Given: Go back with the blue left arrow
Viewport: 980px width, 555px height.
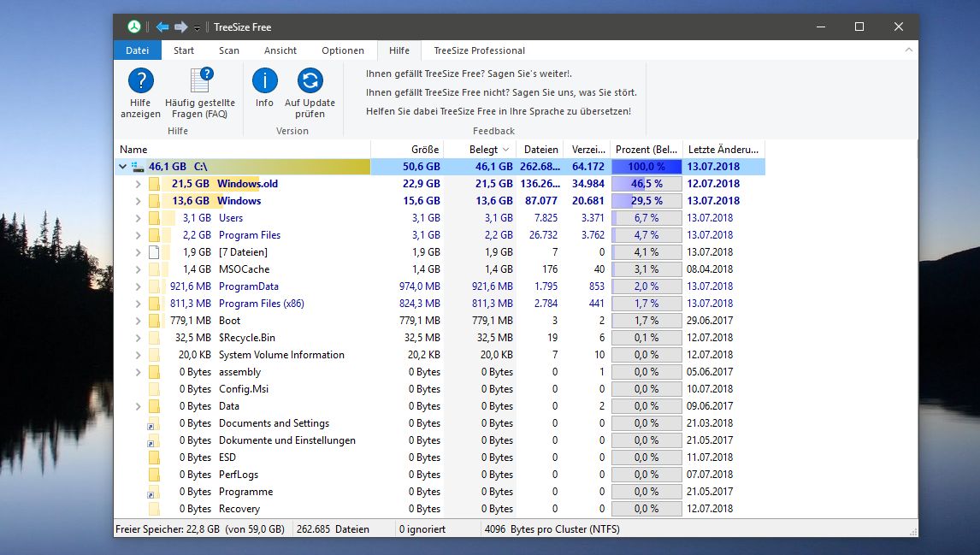Looking at the screenshot, I should [x=162, y=27].
